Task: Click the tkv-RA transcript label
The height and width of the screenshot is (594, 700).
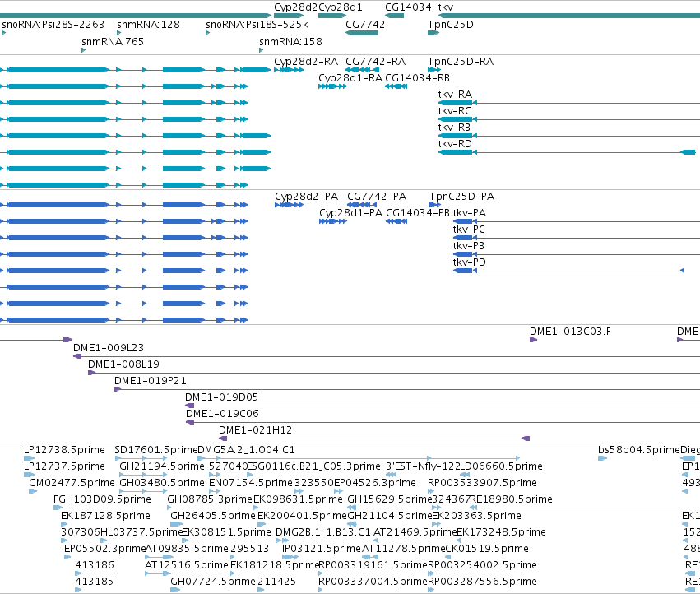Action: (455, 95)
